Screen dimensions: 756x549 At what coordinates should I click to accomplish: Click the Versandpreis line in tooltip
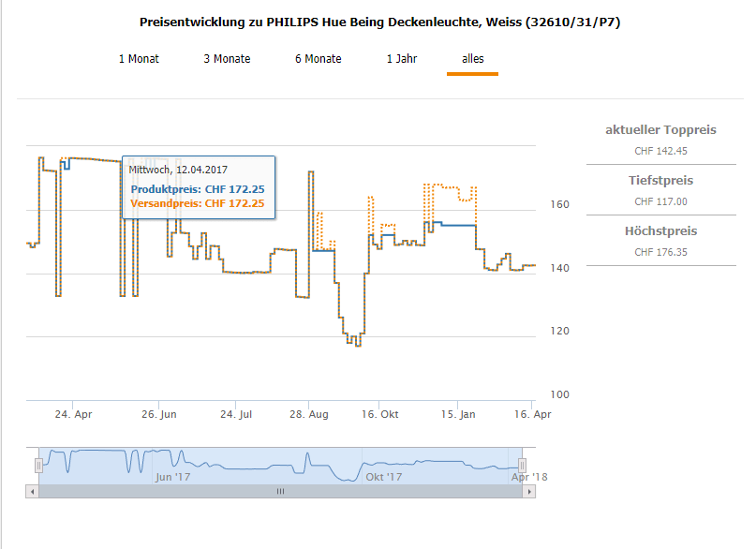pos(197,203)
